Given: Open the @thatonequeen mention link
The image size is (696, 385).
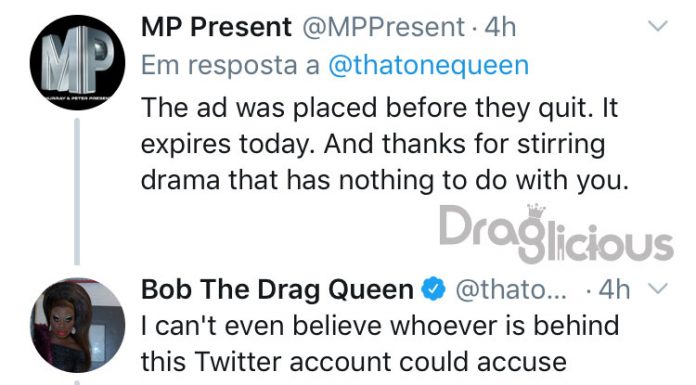Looking at the screenshot, I should point(428,65).
